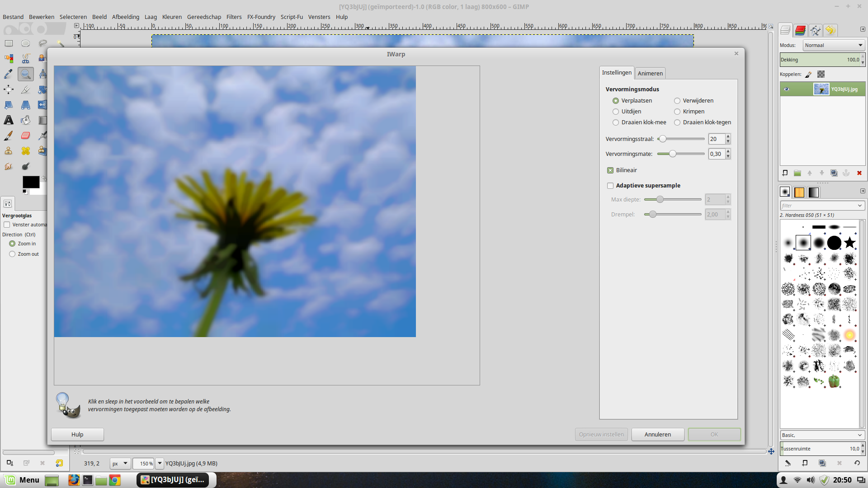Viewport: 868px width, 488px height.
Task: Pick the Smudge finger tool
Action: (9, 166)
